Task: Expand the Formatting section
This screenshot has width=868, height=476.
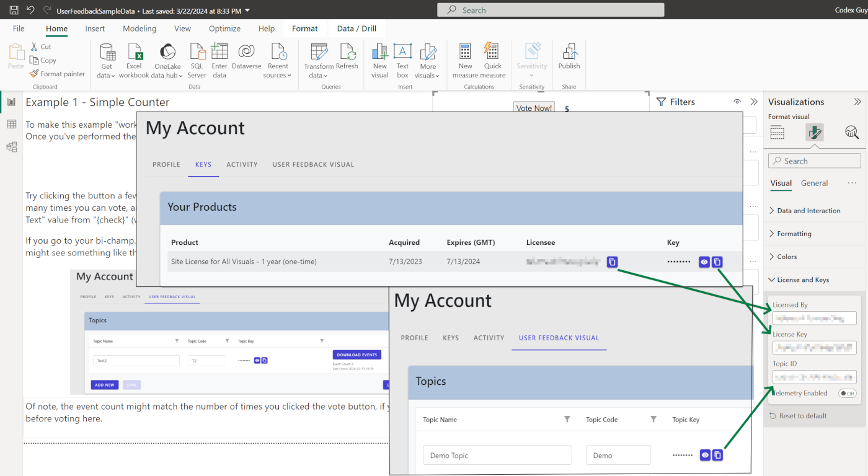Action: [790, 234]
